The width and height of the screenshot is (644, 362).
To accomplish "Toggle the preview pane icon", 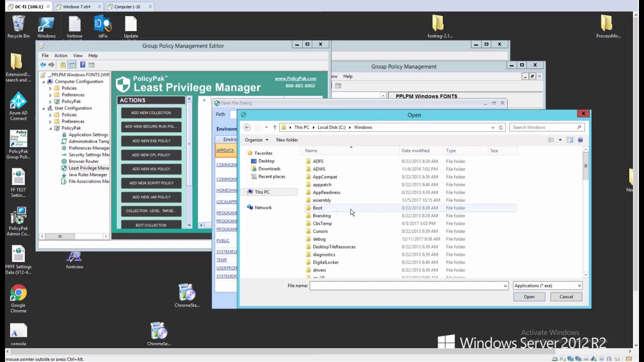I will tap(570, 140).
